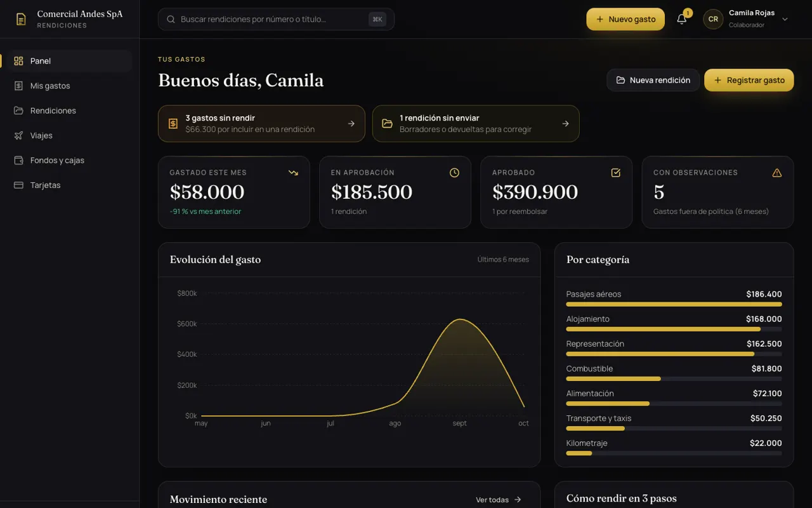Click the -91 % vs mes anterior text
Image resolution: width=812 pixels, height=508 pixels.
[x=206, y=211]
